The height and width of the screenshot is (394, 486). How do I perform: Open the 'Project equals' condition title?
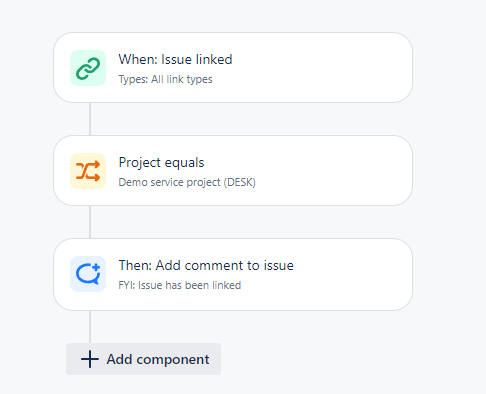[161, 162]
